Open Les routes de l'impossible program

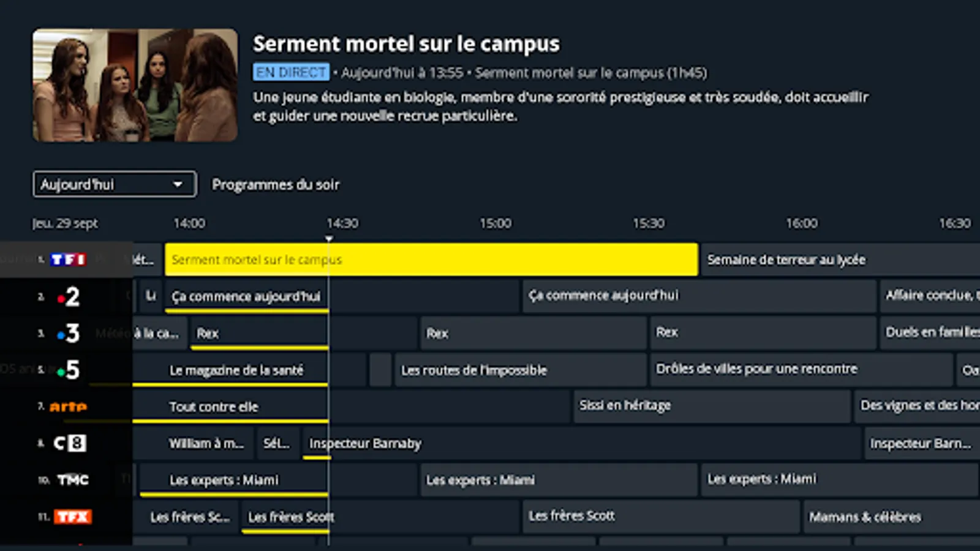pos(474,370)
